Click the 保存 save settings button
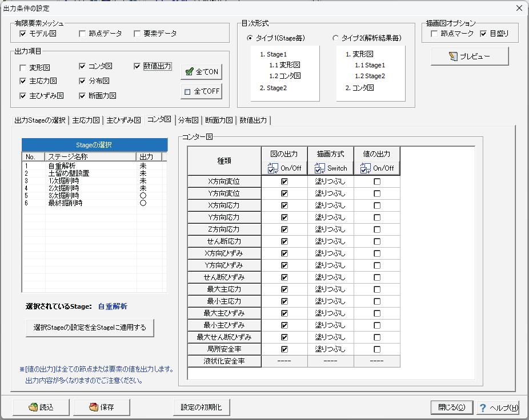Screen dimensions: 529x420 point(101,407)
